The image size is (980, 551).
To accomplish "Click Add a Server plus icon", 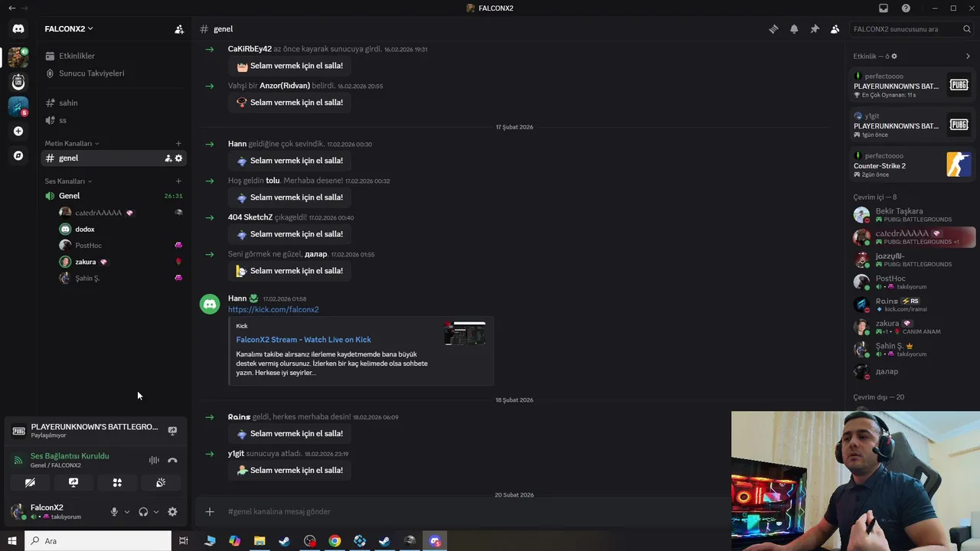I will point(18,131).
